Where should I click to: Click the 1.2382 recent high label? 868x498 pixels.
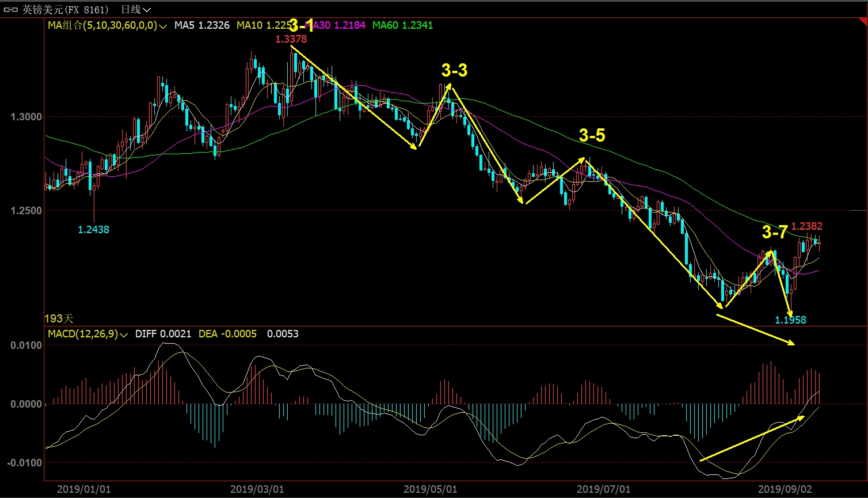pos(806,226)
